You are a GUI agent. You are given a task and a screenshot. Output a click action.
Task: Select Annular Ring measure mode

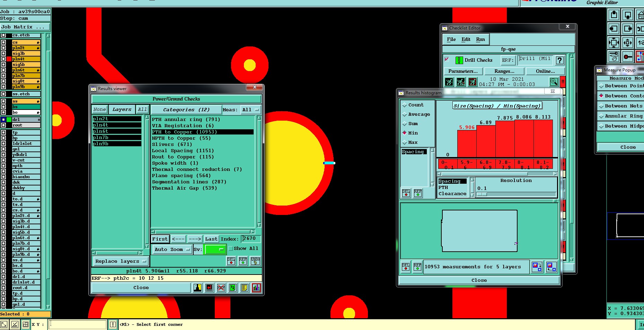(x=601, y=116)
